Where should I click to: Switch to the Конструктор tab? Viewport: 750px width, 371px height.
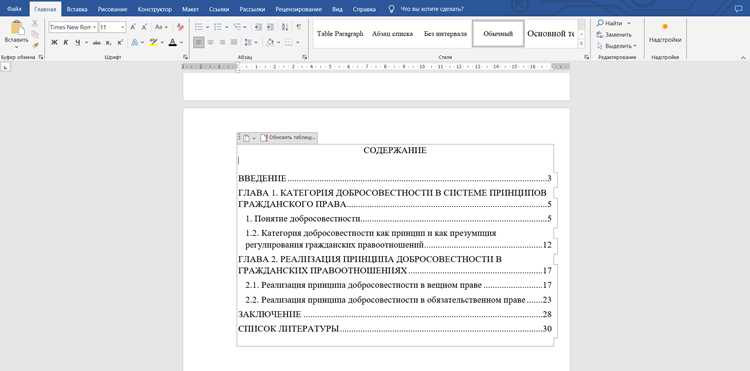click(154, 9)
